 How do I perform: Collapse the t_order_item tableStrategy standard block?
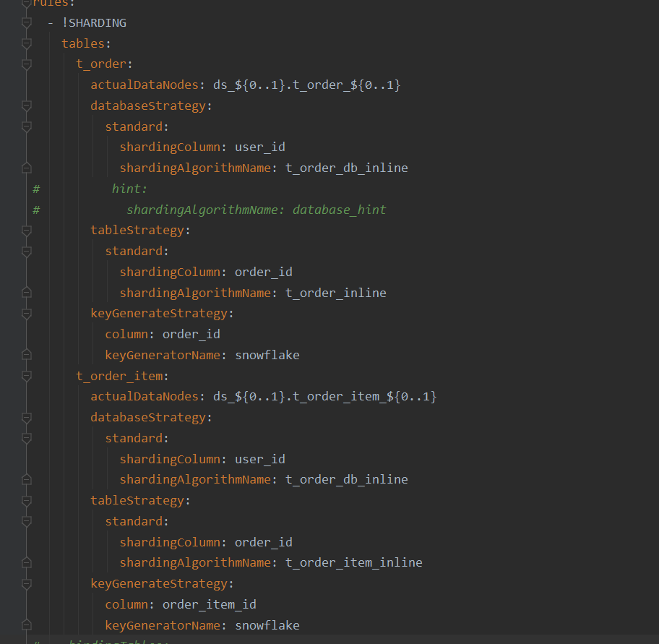pyautogui.click(x=26, y=521)
